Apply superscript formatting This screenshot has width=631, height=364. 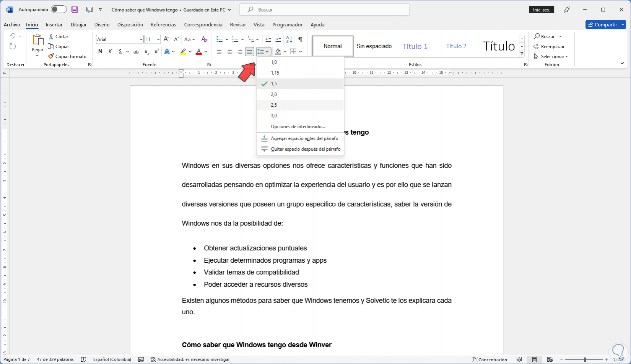(156, 52)
